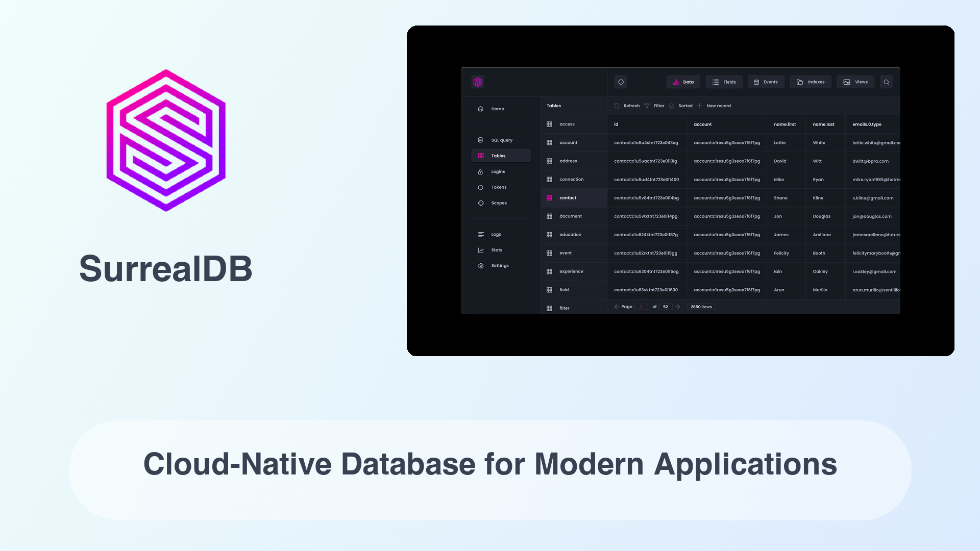Click last name cell Arellano

[x=822, y=235]
